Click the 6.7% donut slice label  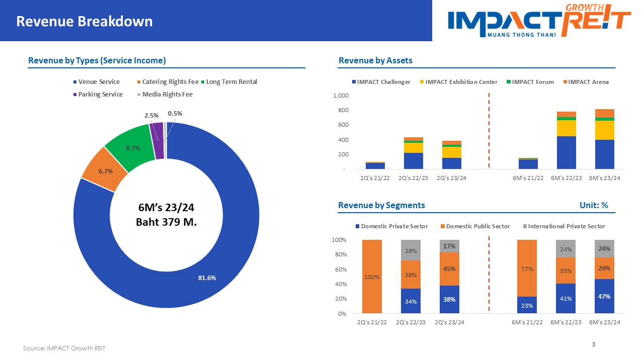(x=106, y=171)
